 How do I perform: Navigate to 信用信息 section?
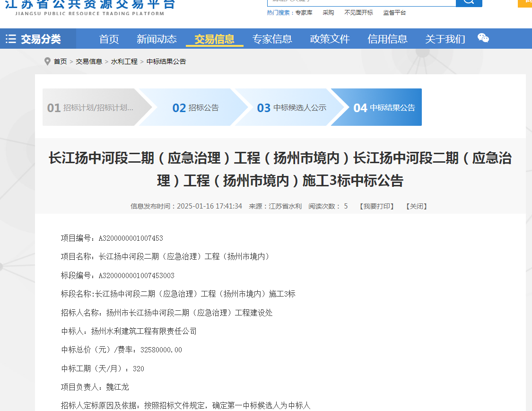click(x=387, y=39)
